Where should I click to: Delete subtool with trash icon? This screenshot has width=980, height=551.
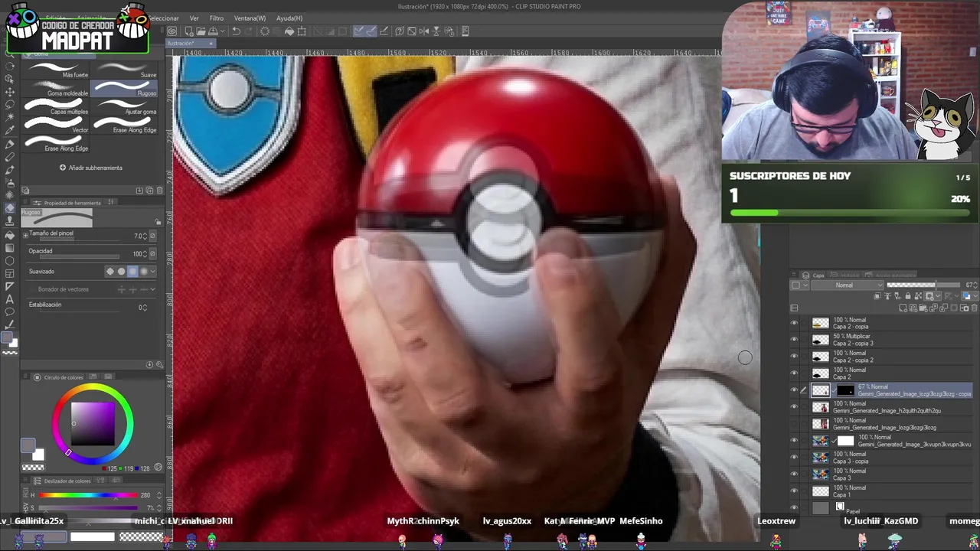click(x=159, y=191)
